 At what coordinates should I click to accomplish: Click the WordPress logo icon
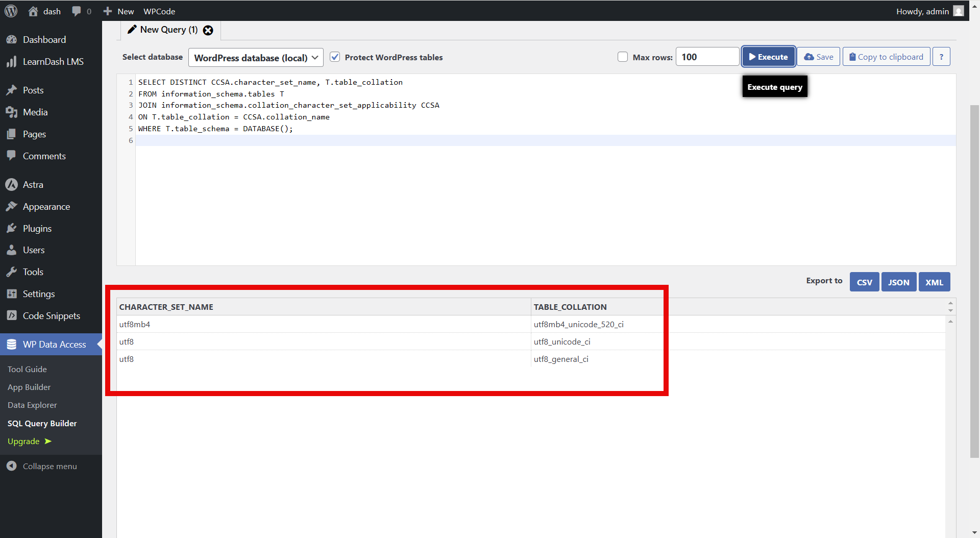click(11, 11)
